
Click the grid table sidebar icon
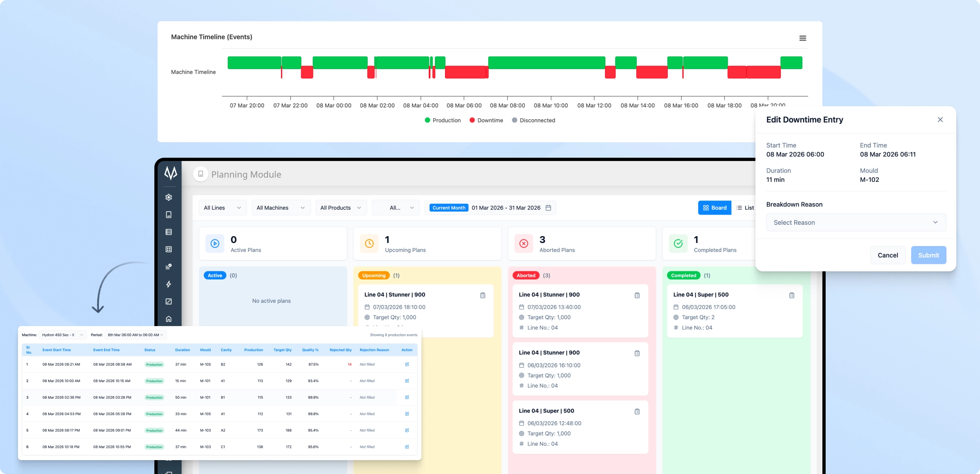(x=169, y=249)
